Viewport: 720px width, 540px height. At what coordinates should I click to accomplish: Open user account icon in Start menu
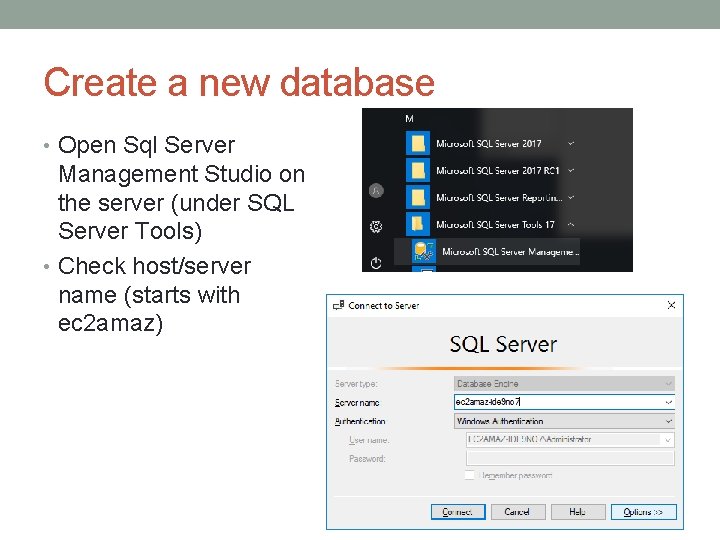pos(376,190)
